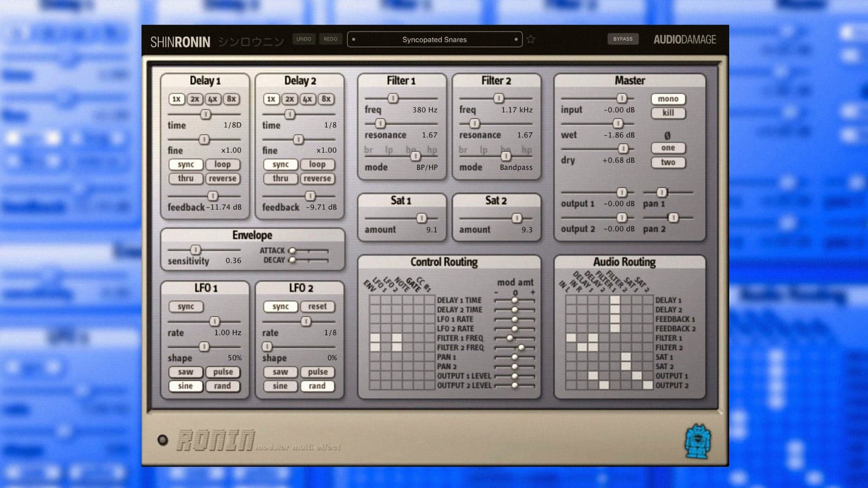
Task: Click the Delay 1 time slider
Action: click(205, 114)
